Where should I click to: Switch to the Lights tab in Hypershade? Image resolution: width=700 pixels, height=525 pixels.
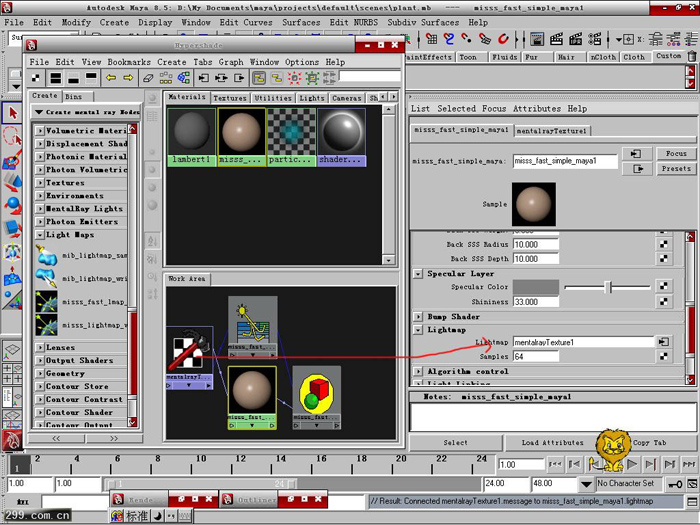click(312, 98)
